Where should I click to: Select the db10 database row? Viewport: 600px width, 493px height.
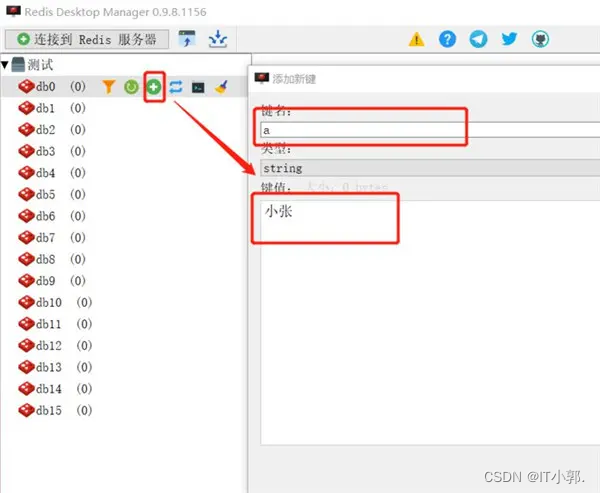124,302
